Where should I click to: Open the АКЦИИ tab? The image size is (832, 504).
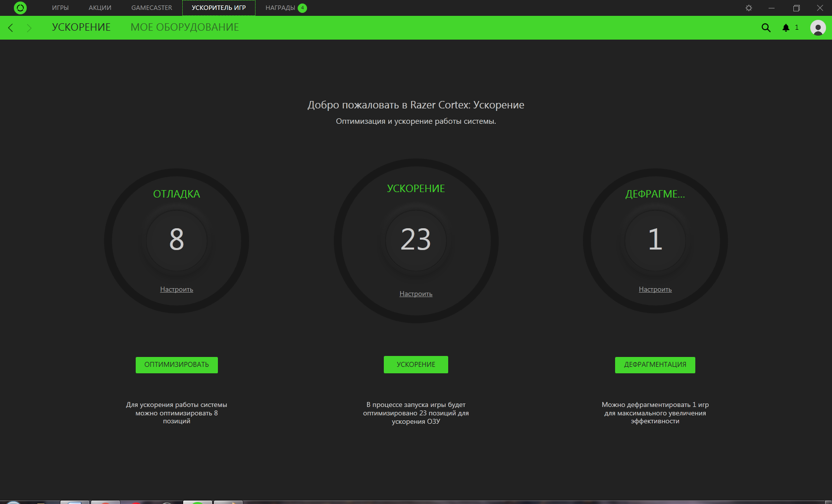point(100,8)
